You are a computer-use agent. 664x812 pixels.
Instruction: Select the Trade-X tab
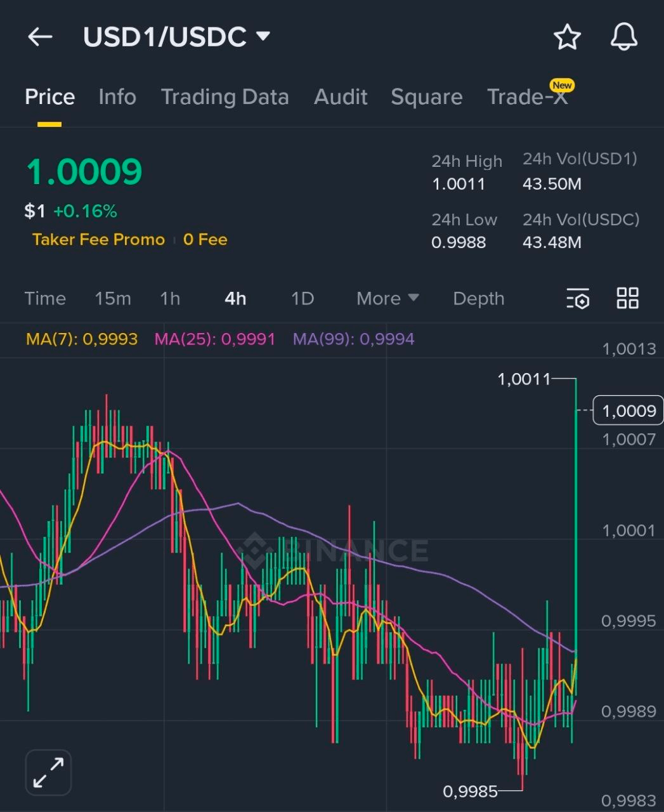[527, 97]
